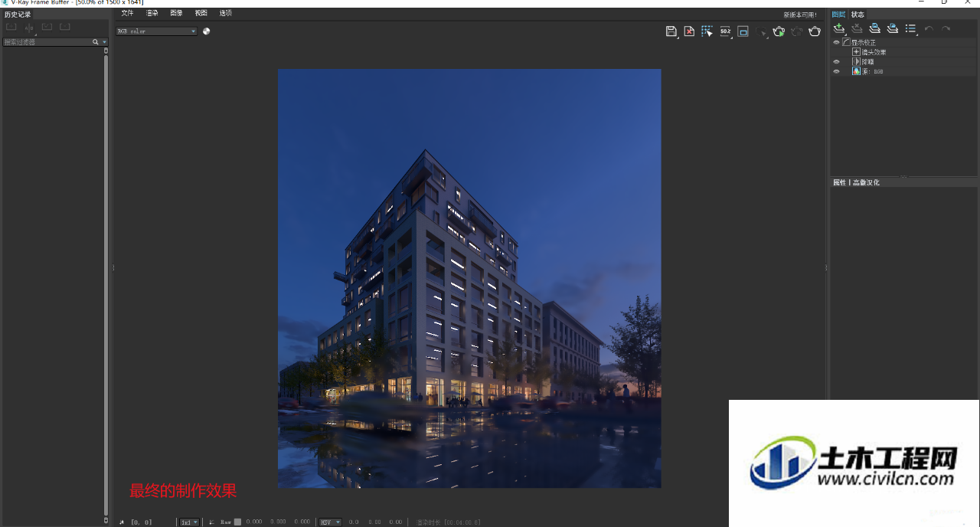Click the delete from history icon

click(65, 27)
